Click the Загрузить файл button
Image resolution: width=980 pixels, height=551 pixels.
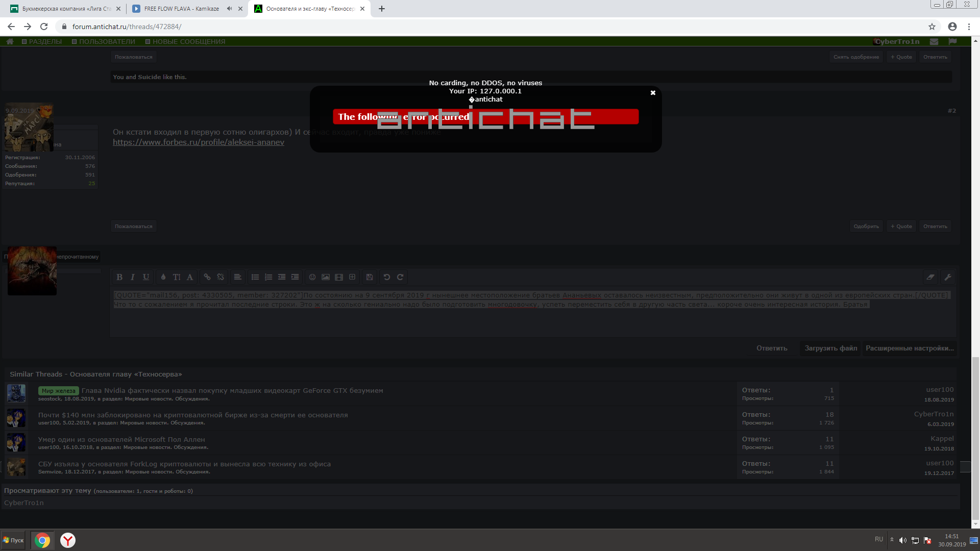click(x=830, y=348)
